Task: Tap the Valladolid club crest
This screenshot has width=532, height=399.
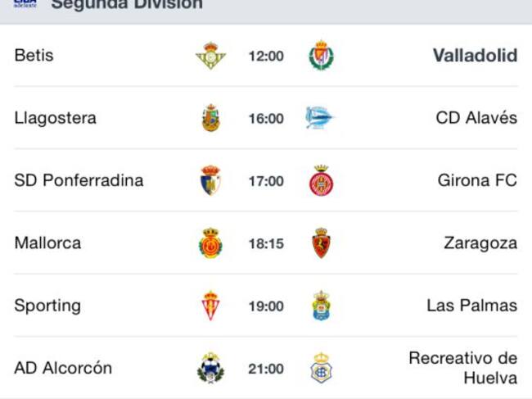Action: click(321, 56)
